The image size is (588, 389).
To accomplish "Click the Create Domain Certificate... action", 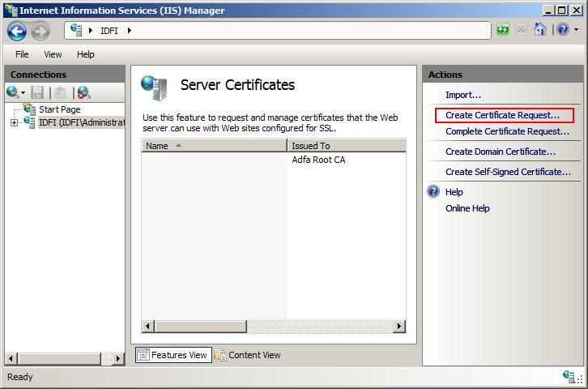I will (501, 152).
